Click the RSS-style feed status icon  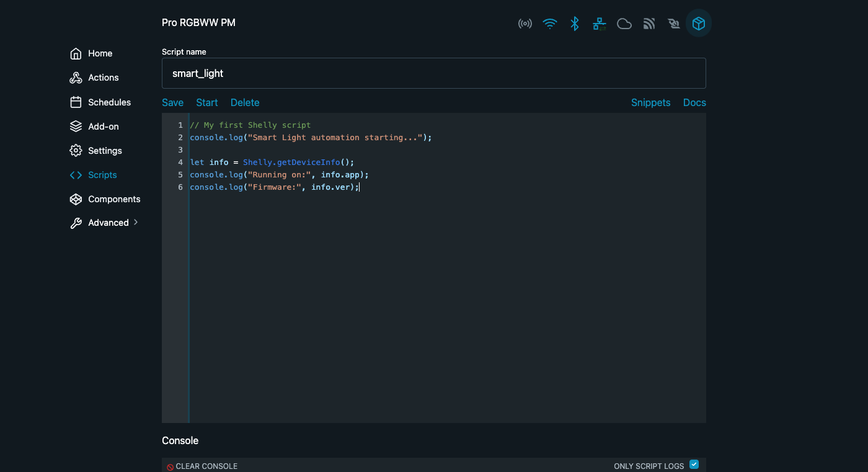click(x=649, y=24)
